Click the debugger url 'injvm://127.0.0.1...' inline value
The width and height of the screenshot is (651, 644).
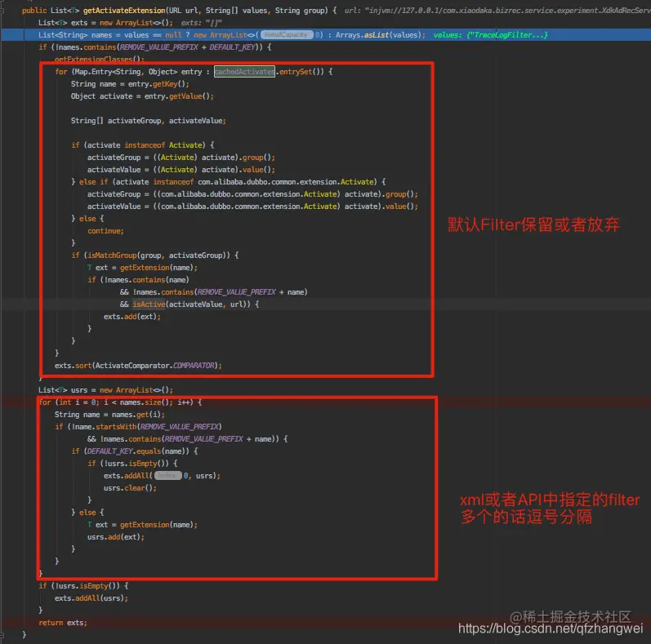[497, 11]
